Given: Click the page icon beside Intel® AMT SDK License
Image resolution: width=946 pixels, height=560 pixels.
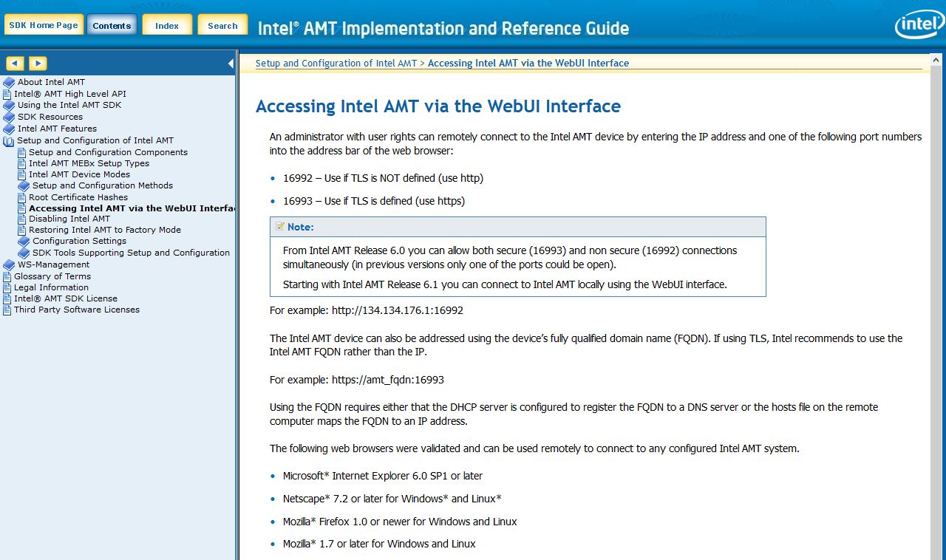Looking at the screenshot, I should coord(7,298).
